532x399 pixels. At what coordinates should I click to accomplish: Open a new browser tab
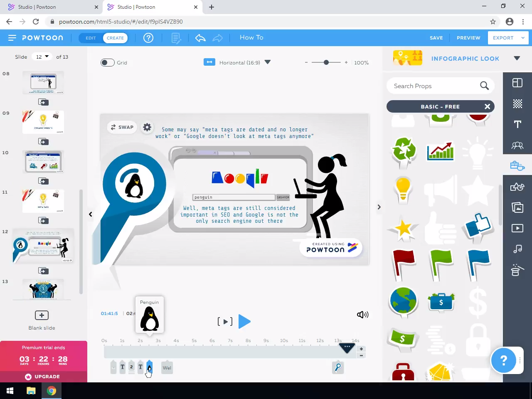click(x=212, y=7)
